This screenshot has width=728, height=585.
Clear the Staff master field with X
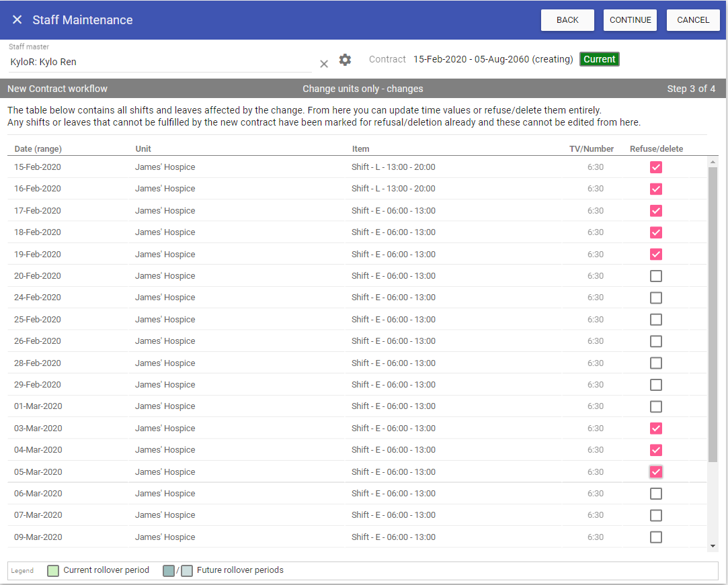[x=324, y=63]
